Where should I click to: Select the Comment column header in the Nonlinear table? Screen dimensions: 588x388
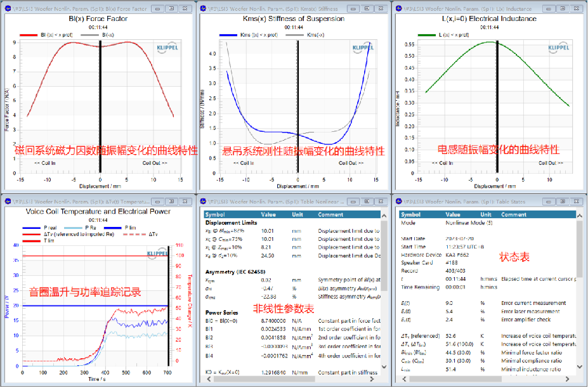(x=330, y=215)
